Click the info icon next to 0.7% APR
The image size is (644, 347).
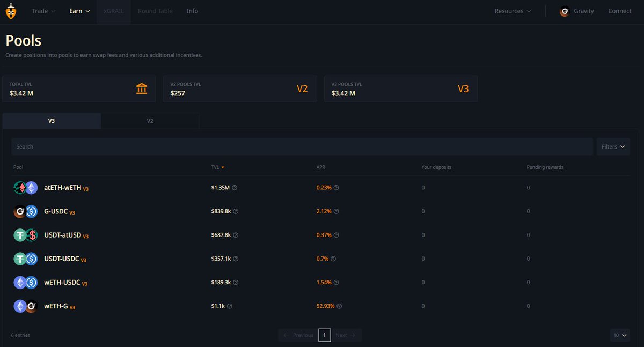click(x=333, y=259)
